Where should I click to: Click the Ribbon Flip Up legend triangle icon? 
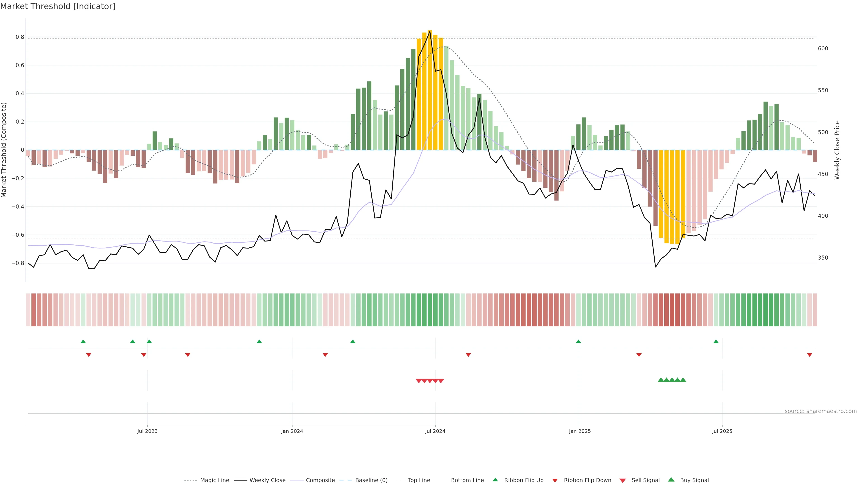495,480
